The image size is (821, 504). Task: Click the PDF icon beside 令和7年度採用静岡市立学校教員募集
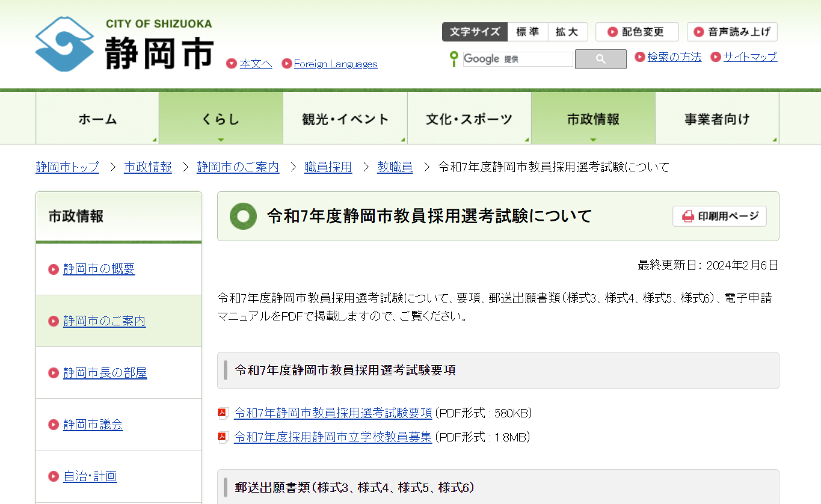tap(223, 437)
